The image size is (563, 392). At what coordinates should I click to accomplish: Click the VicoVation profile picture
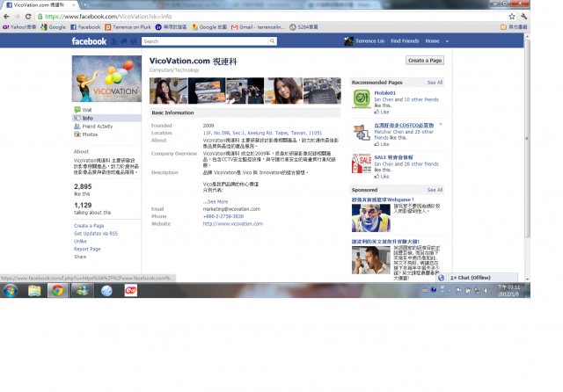point(106,78)
